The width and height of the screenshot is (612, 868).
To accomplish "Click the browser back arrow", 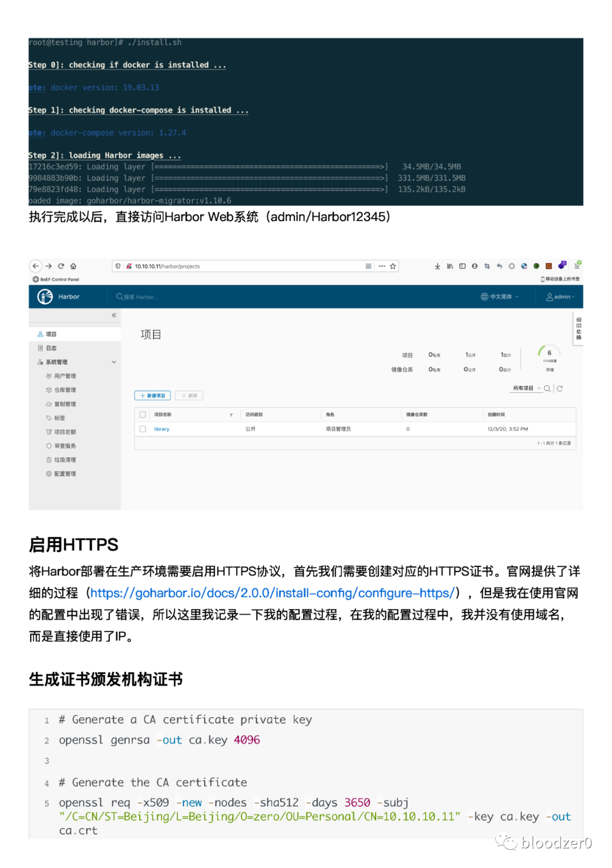I will pyautogui.click(x=36, y=266).
